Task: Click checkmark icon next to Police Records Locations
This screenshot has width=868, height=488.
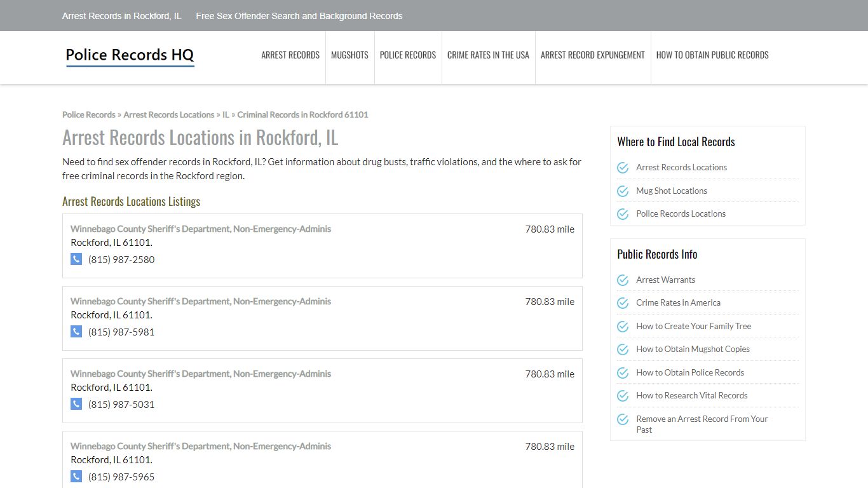Action: [x=623, y=214]
